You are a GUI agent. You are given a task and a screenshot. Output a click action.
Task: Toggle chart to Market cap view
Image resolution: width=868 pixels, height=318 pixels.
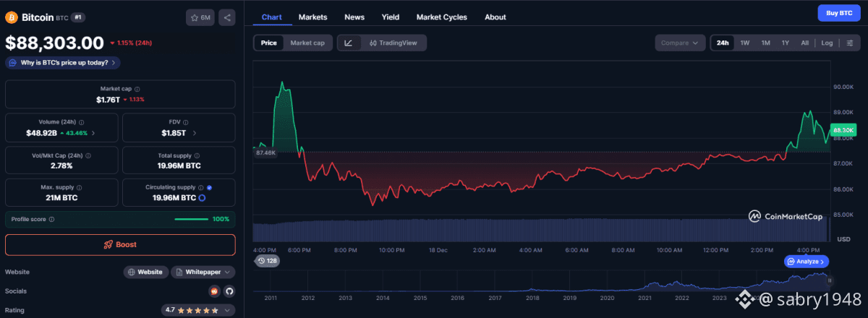point(307,43)
